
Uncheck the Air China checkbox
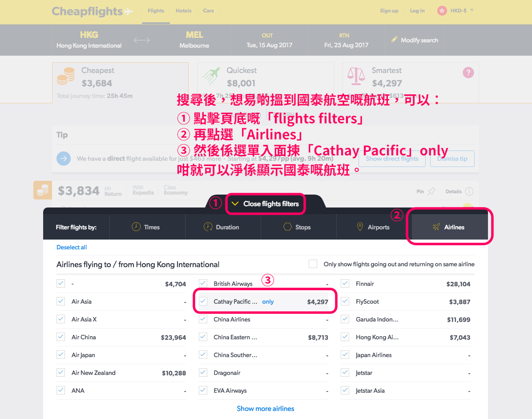61,337
